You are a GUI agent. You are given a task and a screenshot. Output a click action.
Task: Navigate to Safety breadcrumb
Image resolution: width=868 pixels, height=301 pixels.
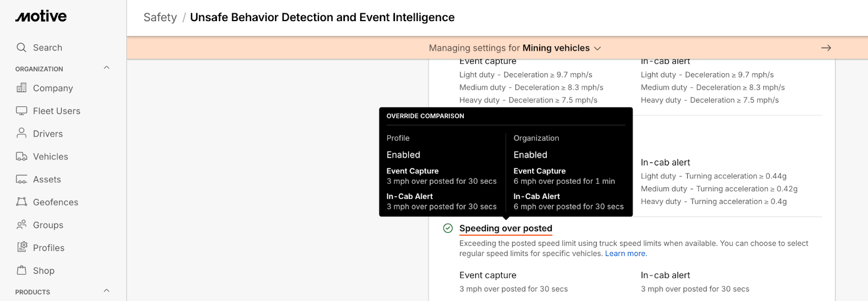(x=160, y=17)
